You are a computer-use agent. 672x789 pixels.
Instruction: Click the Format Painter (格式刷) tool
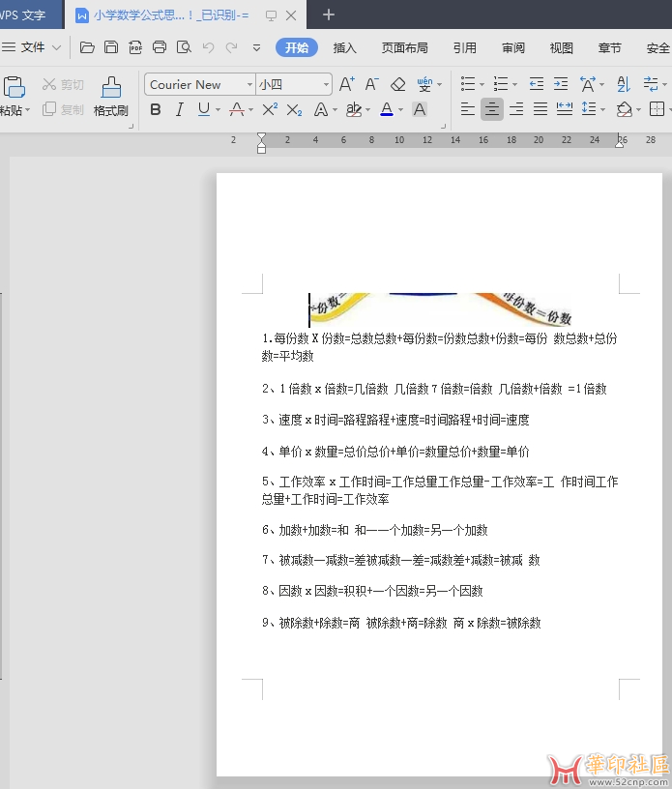[110, 96]
